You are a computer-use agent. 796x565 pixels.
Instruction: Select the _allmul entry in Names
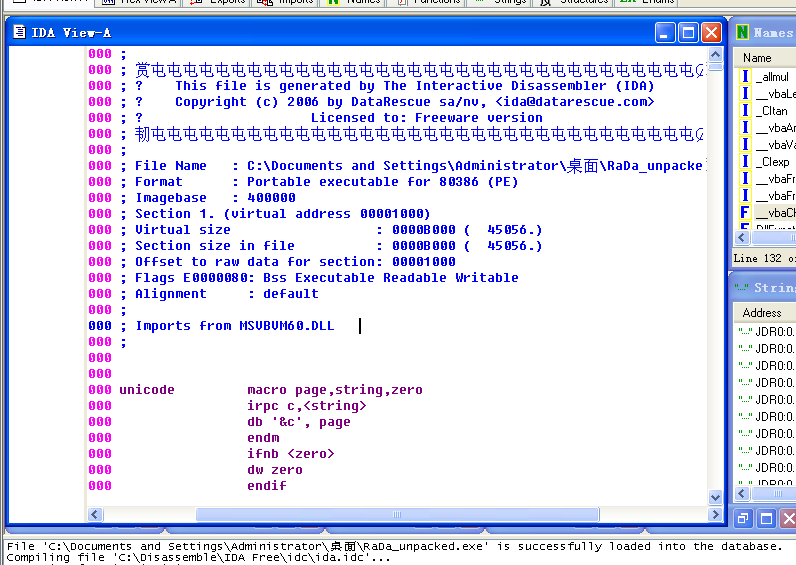pyautogui.click(x=772, y=77)
